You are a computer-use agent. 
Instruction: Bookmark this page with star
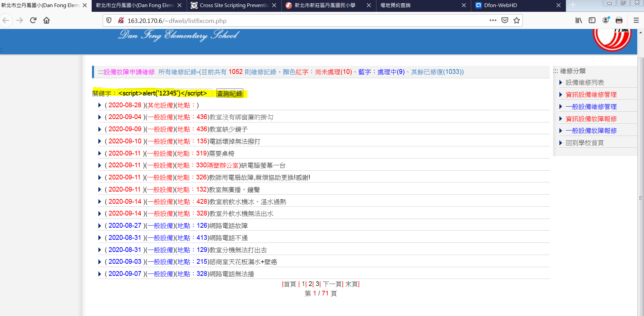click(517, 21)
